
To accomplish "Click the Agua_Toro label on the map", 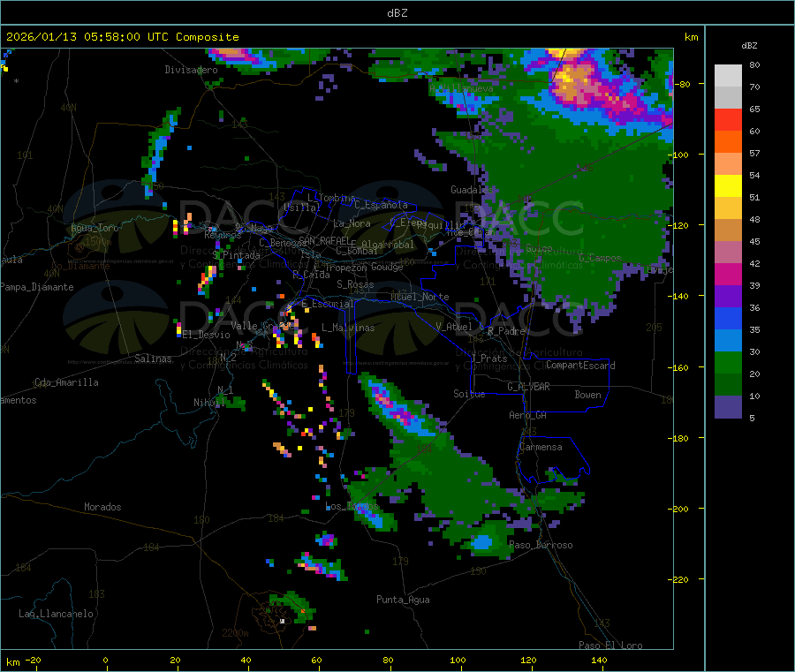I will [95, 228].
